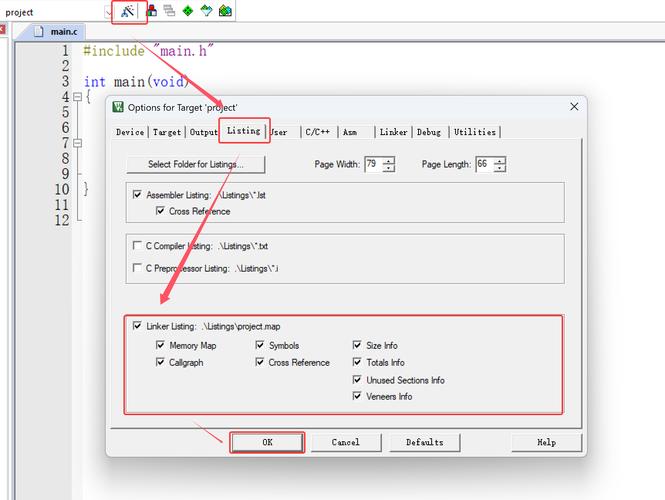Image resolution: width=665 pixels, height=500 pixels.
Task: Switch to the User tab
Action: (279, 132)
